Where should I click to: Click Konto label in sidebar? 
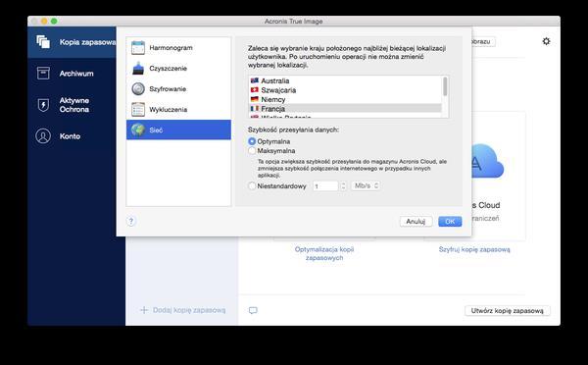pos(71,136)
